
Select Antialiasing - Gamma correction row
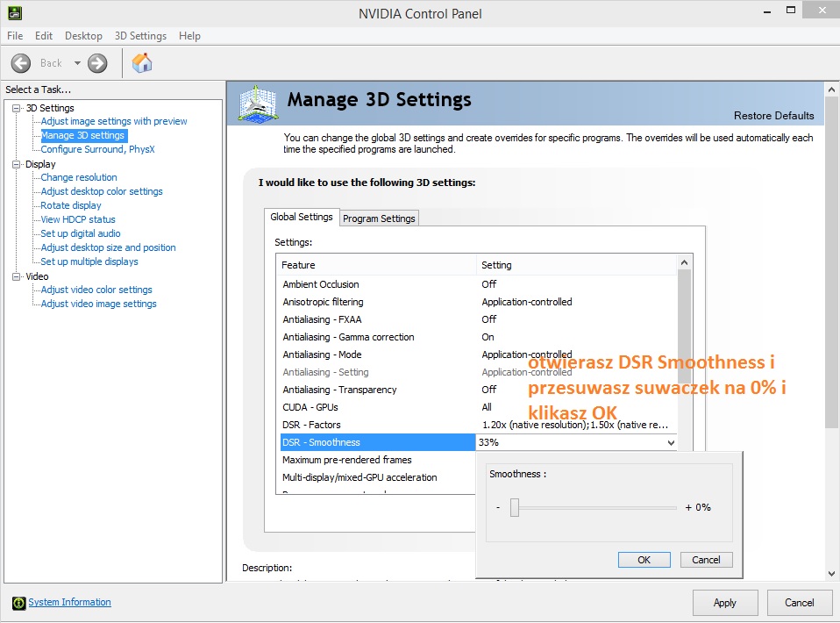click(479, 337)
